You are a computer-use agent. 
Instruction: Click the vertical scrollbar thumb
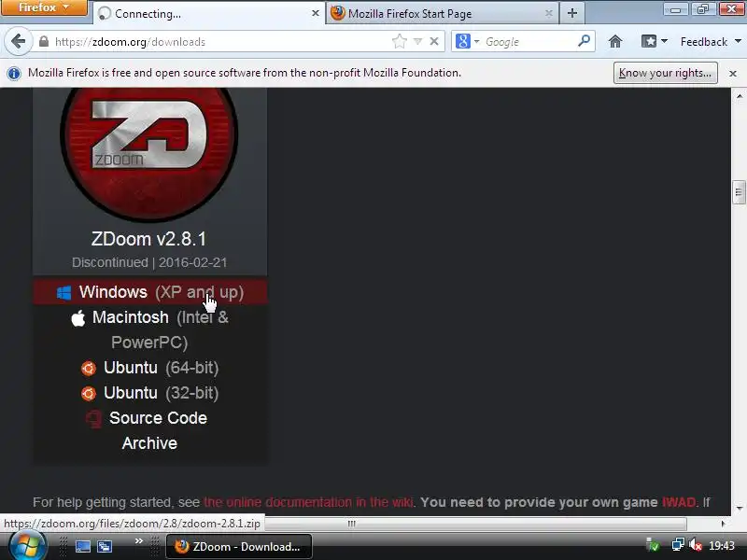tap(739, 192)
